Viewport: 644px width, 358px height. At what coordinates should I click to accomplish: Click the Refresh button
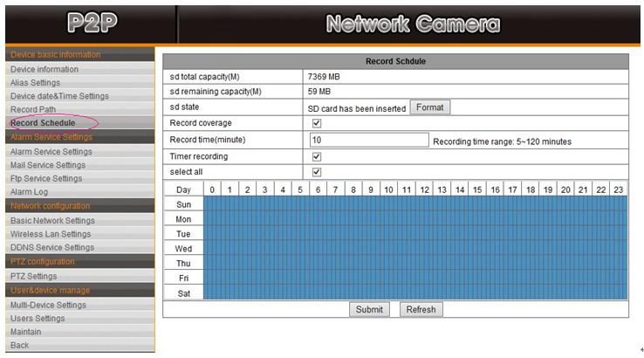click(x=421, y=309)
